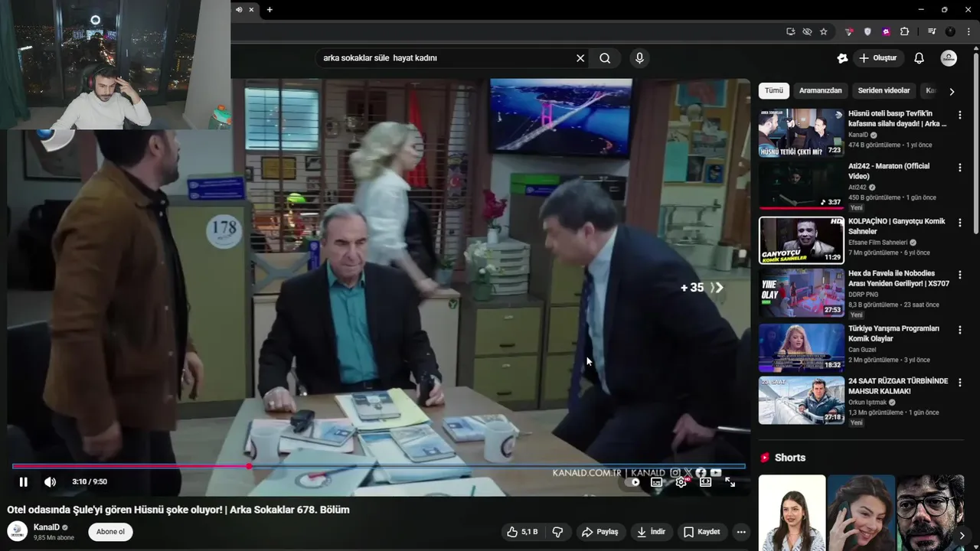Screen dimensions: 980x551
Task: Open the browser three-dot menu
Action: (969, 31)
